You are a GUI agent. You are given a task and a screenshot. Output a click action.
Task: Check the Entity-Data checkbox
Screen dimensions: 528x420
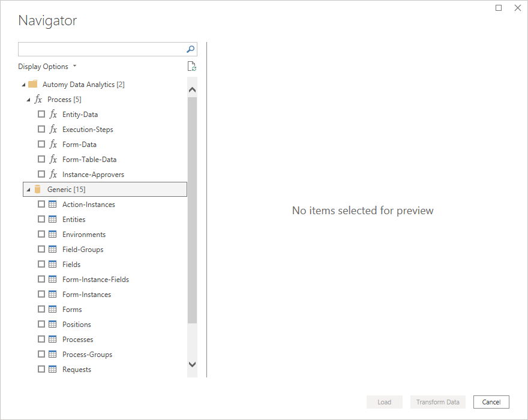pyautogui.click(x=41, y=114)
